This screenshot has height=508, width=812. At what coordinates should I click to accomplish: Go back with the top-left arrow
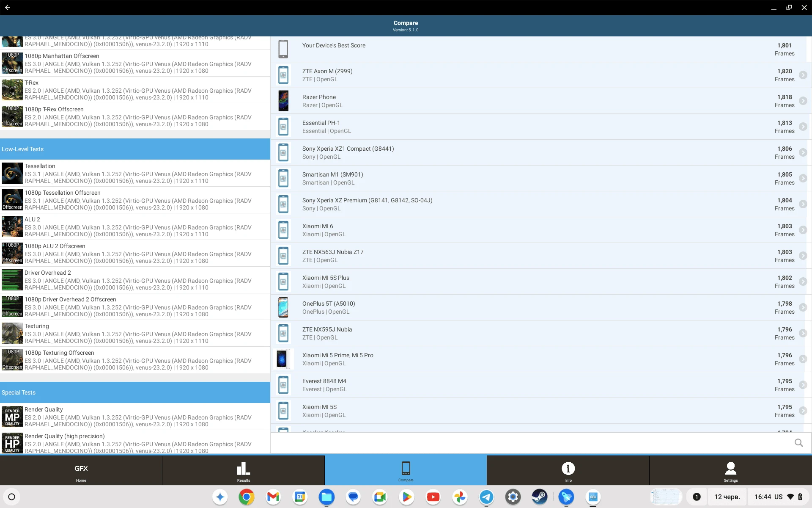point(8,8)
